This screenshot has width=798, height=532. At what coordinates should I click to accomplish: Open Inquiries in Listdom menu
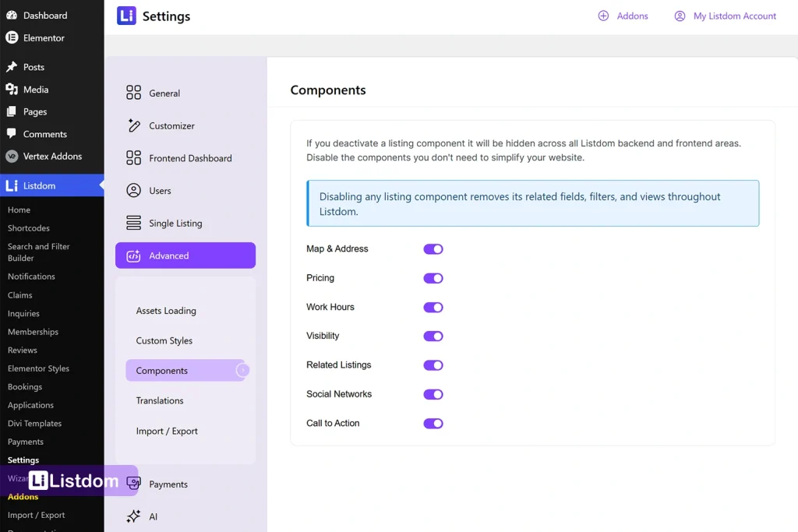(x=23, y=313)
